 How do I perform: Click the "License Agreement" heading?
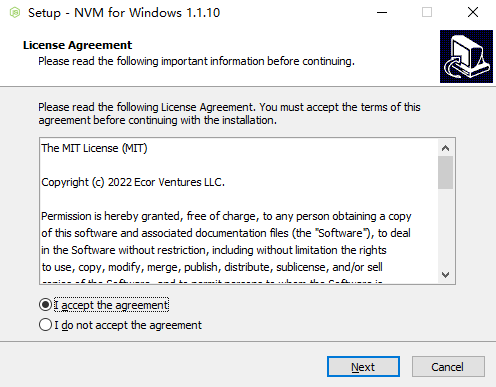click(77, 45)
